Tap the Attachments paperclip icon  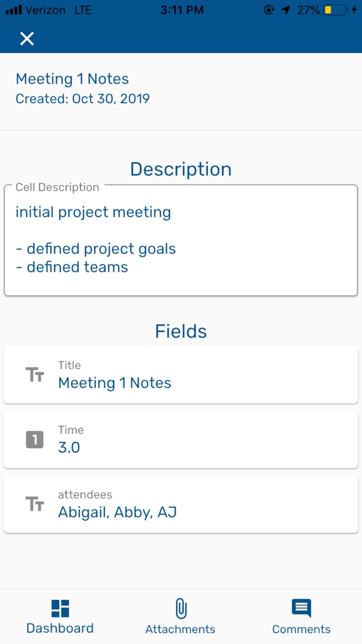pyautogui.click(x=181, y=609)
